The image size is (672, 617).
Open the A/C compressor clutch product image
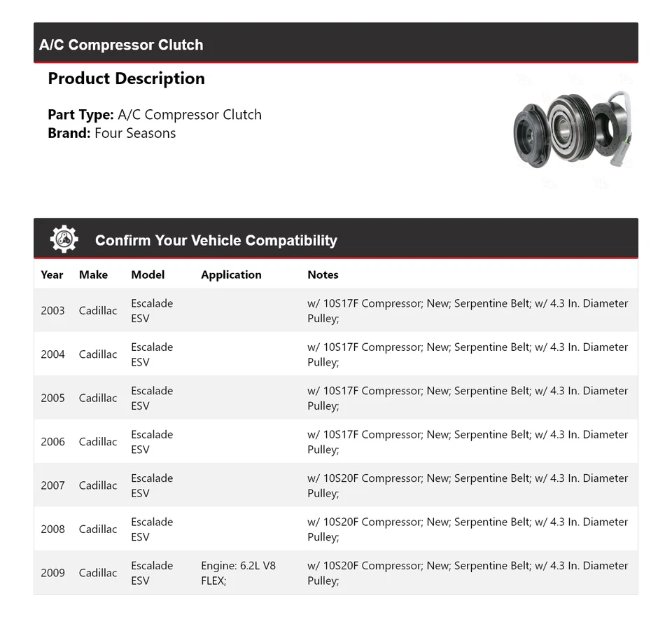[x=573, y=131]
